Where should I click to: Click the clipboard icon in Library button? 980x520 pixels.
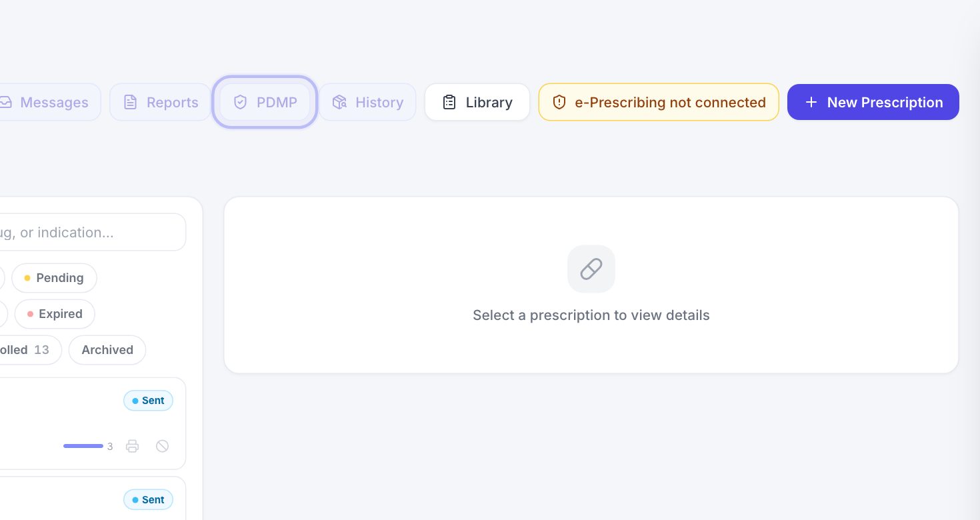[449, 102]
